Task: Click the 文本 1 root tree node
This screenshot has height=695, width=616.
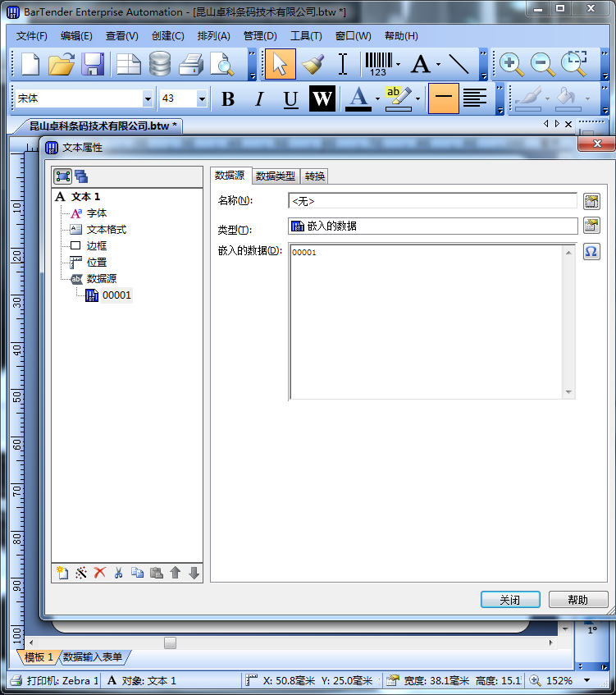Action: [85, 196]
